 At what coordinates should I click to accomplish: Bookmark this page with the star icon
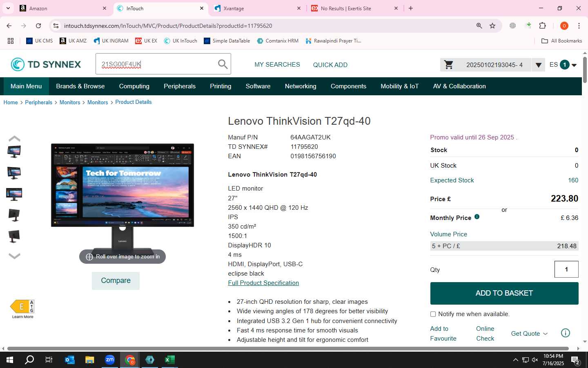pyautogui.click(x=492, y=26)
